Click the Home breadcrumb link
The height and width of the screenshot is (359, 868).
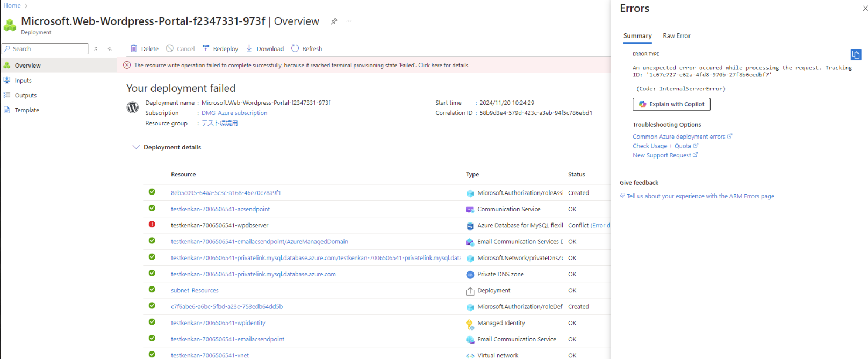[x=12, y=5]
